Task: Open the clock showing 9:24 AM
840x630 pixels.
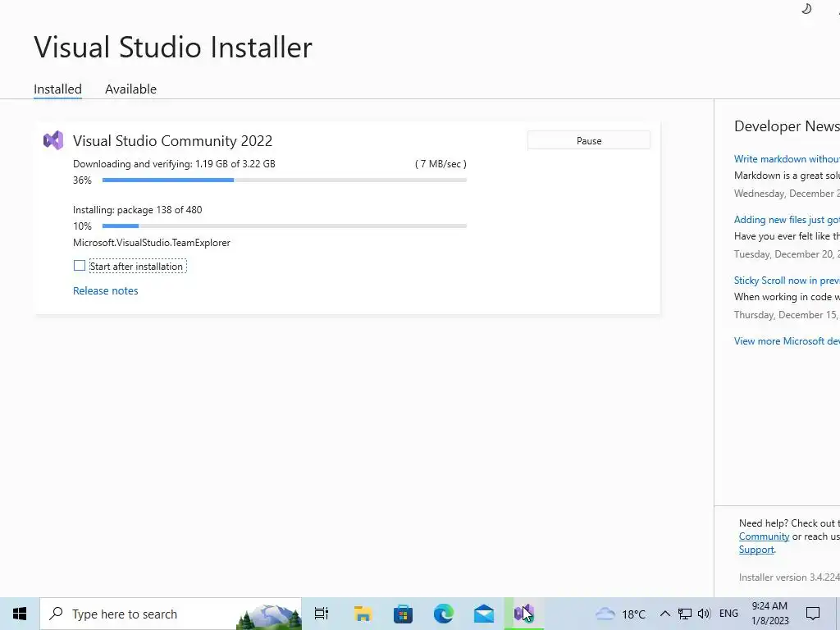Action: [x=769, y=614]
